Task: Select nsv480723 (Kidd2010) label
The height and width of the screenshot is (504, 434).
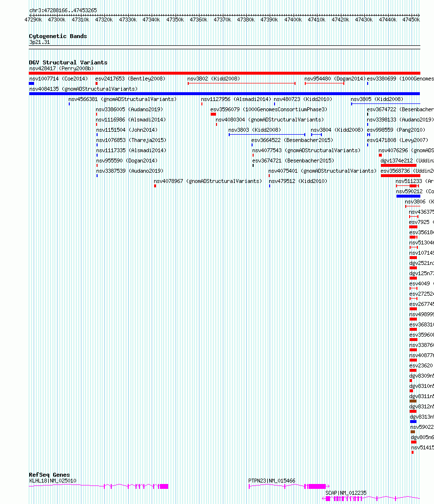Action: 303,100
